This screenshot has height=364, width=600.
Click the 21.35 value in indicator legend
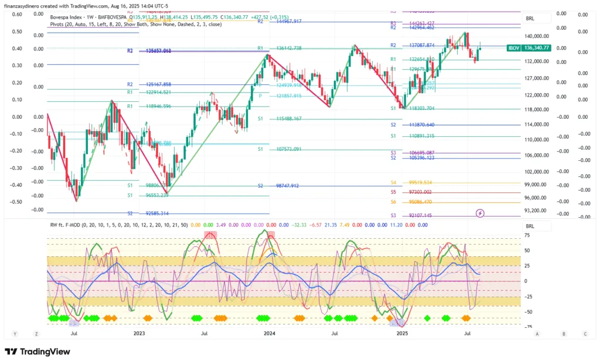[x=330, y=225]
